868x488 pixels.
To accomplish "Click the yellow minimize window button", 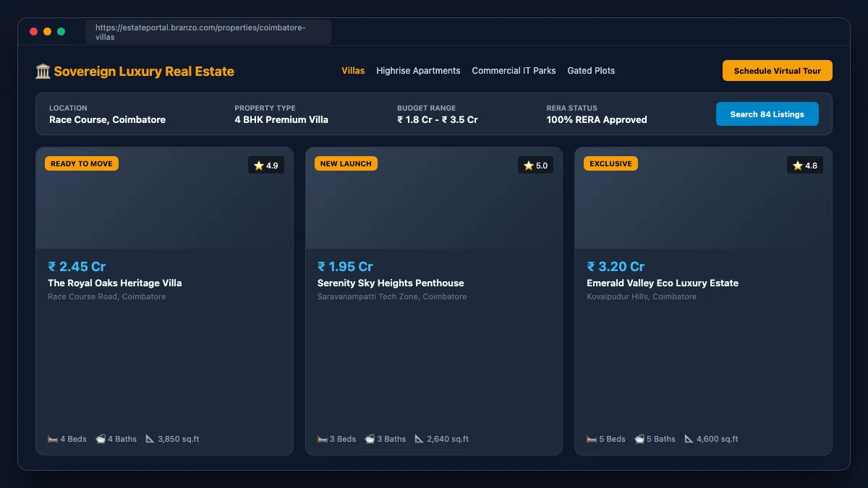I will coord(47,32).
